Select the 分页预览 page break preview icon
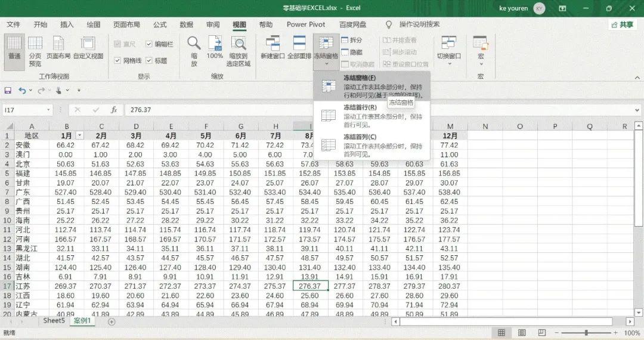The width and height of the screenshot is (644, 340). click(x=35, y=51)
